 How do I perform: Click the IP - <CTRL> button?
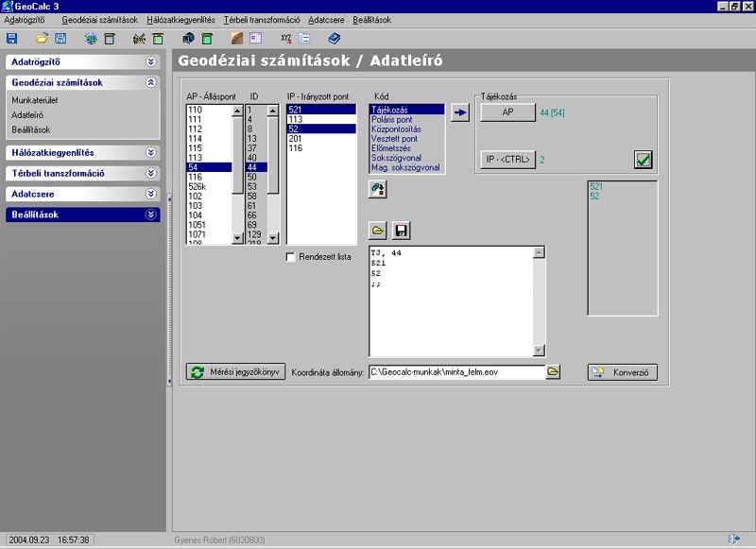(x=507, y=160)
